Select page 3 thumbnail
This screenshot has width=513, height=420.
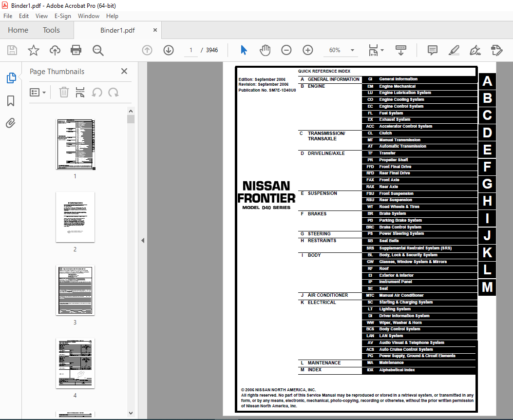click(x=75, y=290)
